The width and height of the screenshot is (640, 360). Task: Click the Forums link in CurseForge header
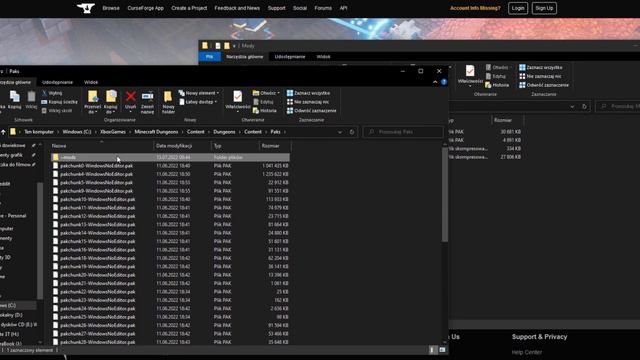[x=323, y=8]
